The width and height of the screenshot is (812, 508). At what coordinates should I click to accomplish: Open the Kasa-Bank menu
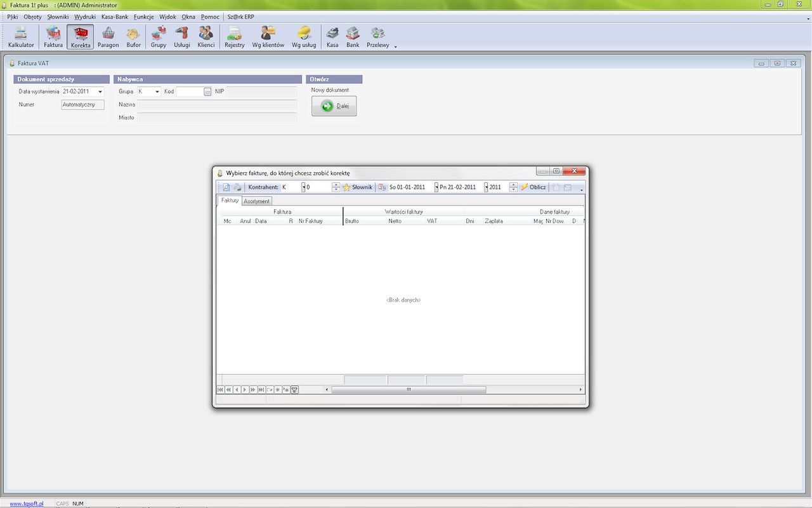[x=115, y=17]
